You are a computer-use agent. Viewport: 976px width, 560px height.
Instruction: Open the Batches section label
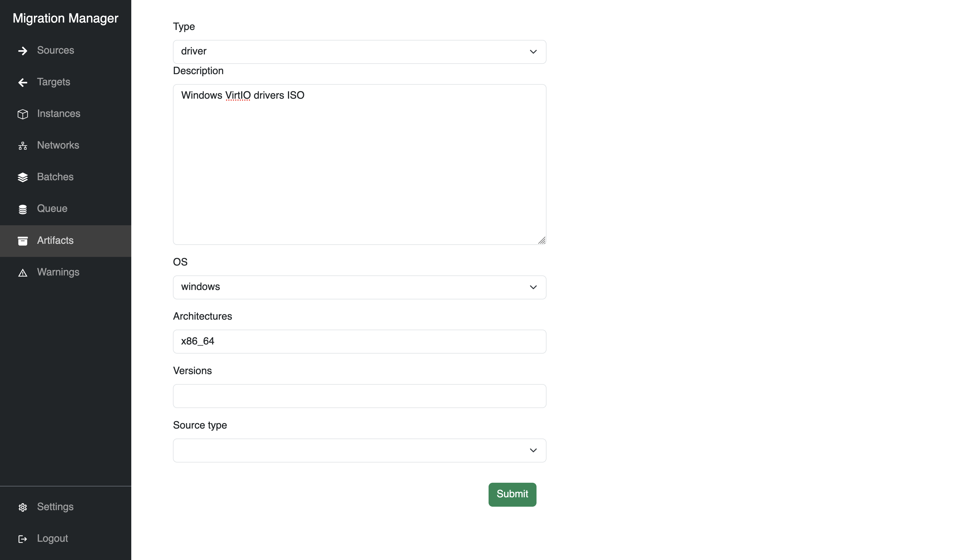tap(55, 177)
